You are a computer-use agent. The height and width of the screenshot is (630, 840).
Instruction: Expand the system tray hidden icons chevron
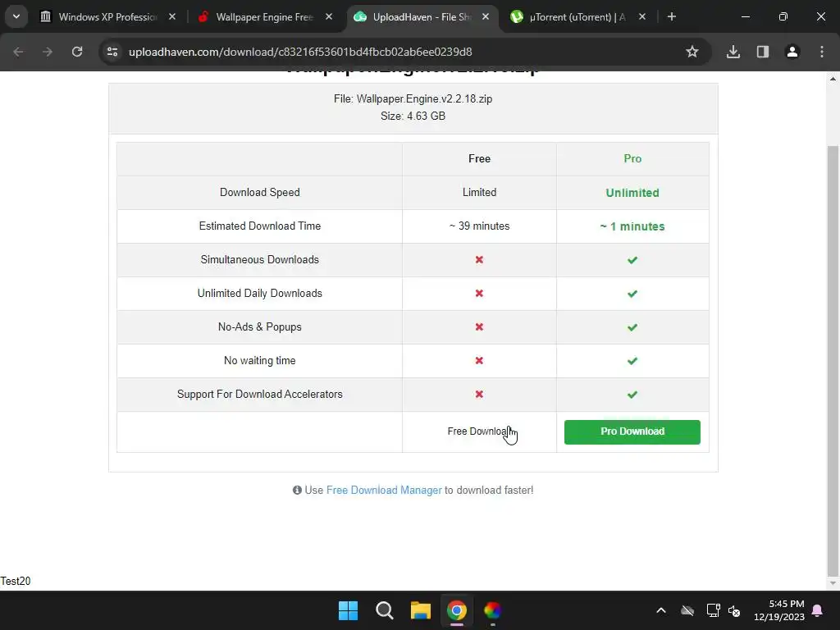coord(661,610)
